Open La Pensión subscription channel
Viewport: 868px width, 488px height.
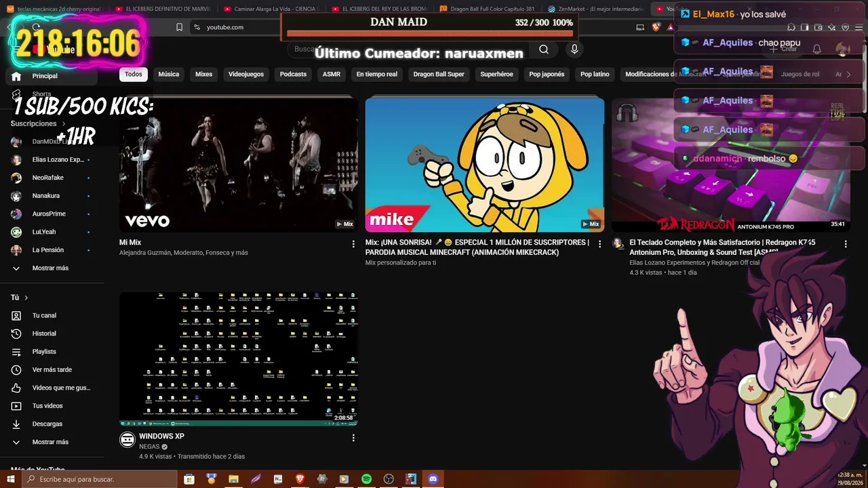52,250
